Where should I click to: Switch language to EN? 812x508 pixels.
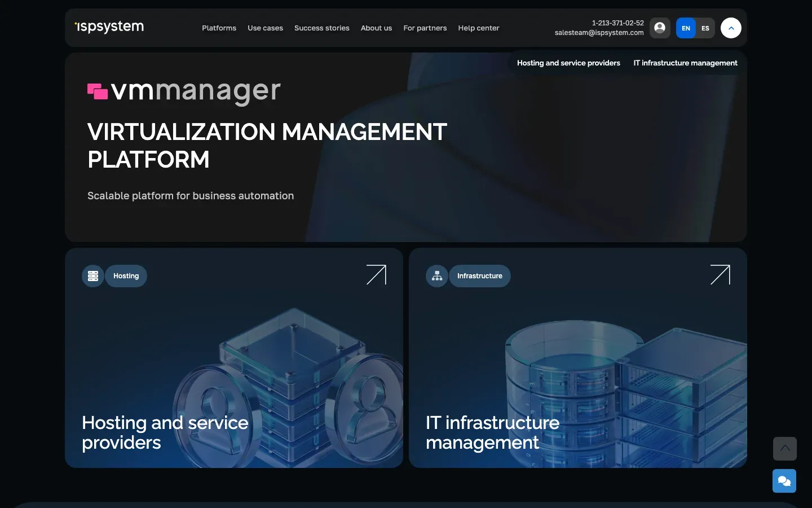click(x=686, y=28)
